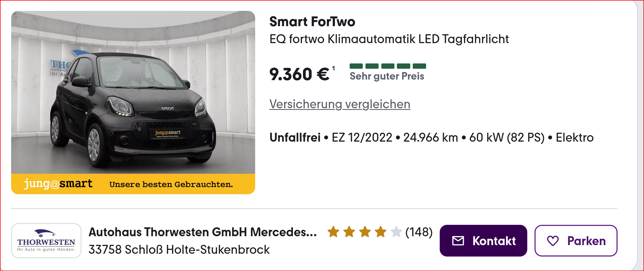This screenshot has height=271, width=644.
Task: Click the Unfallfrei label
Action: pos(295,137)
